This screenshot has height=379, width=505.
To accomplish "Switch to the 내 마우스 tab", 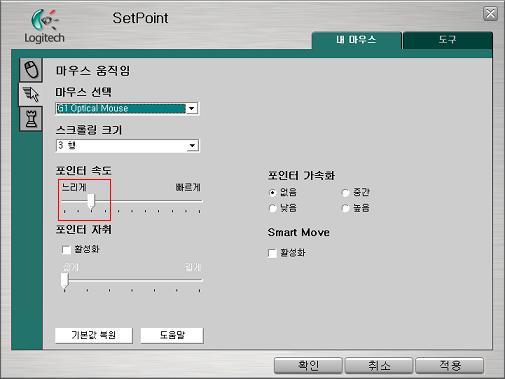I will 356,40.
